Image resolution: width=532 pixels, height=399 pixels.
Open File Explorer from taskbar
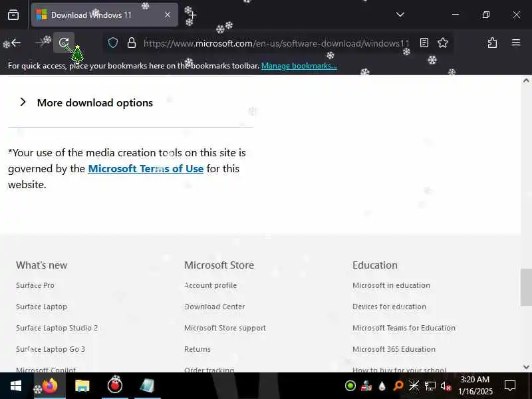(82, 386)
